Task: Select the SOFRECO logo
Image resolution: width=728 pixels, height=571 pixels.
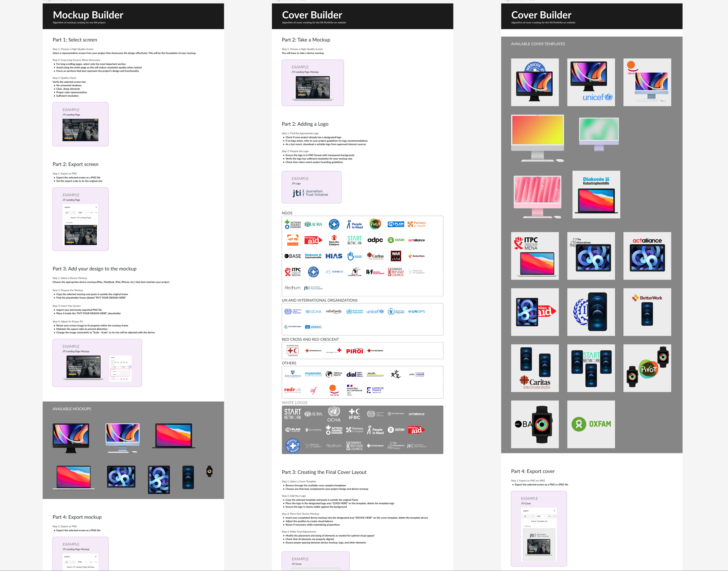Action: pos(334,272)
